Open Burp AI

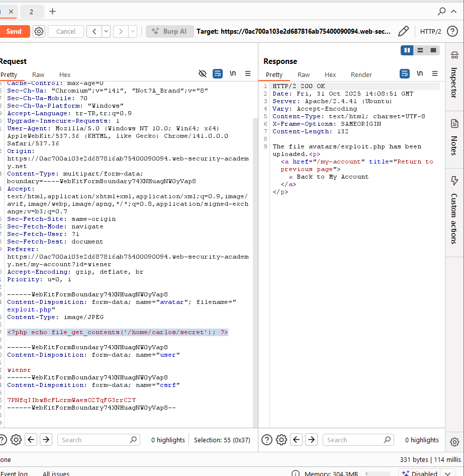click(x=169, y=31)
